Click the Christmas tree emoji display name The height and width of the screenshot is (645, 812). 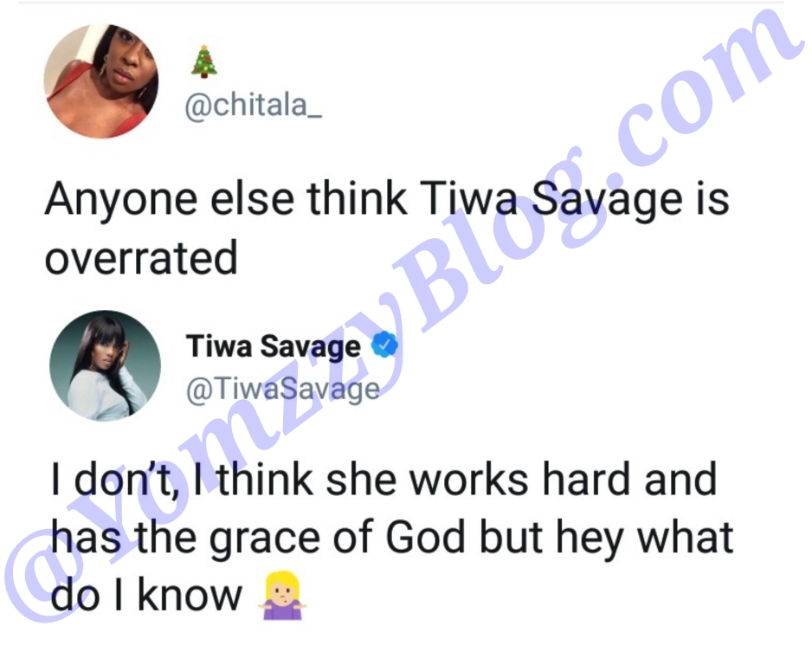click(204, 61)
